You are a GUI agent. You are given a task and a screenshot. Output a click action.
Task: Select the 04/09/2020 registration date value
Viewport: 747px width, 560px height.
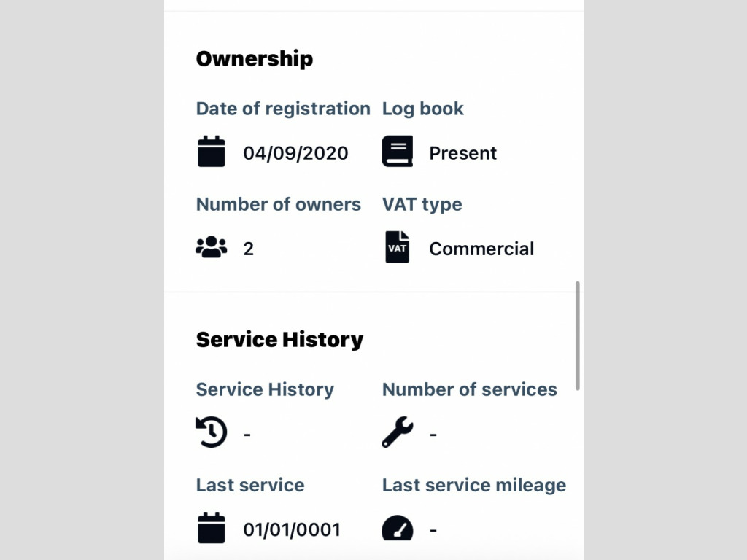295,153
